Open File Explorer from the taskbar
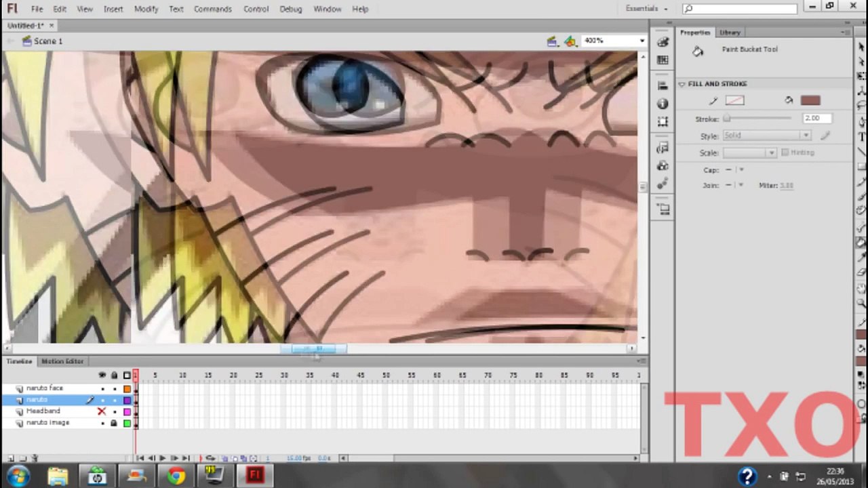The image size is (868, 488). coord(58,475)
